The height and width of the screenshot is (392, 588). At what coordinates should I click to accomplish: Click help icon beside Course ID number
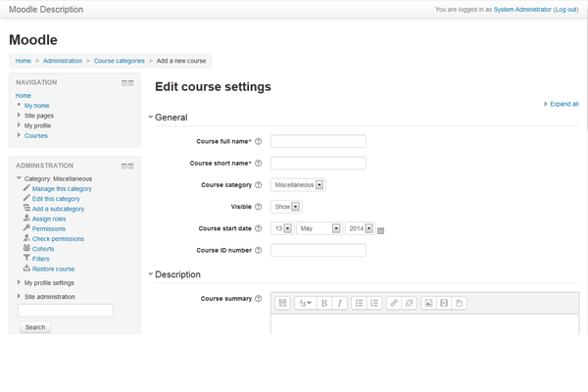click(259, 250)
